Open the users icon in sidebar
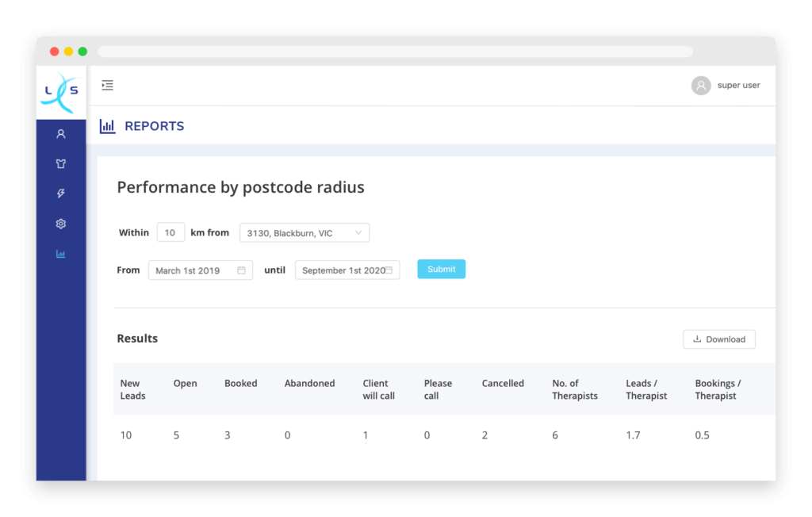Viewport: 812px width, 517px height. tap(60, 134)
